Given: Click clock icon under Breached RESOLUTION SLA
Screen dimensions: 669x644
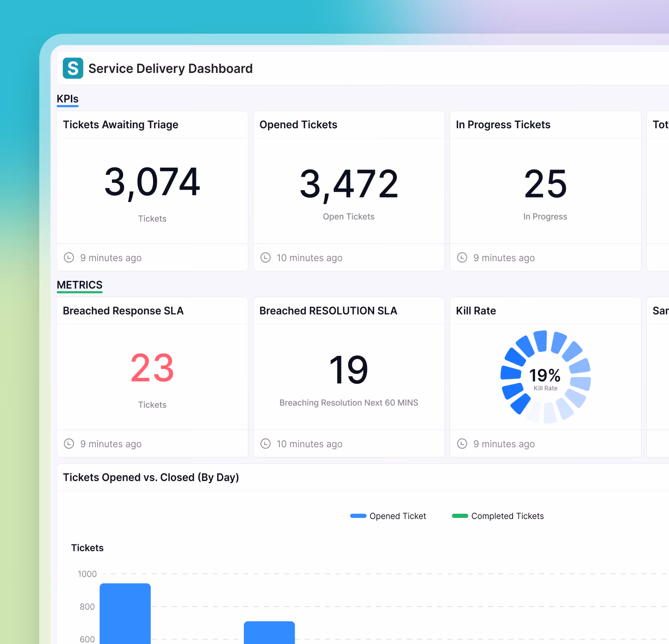Looking at the screenshot, I should tap(265, 444).
